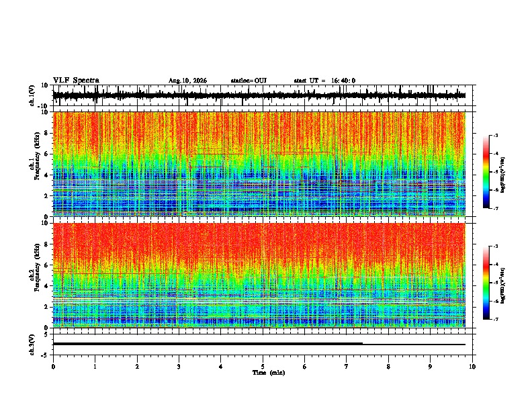Click the "station=OUI" header label
Screen dimensions: 532x411
[249, 81]
